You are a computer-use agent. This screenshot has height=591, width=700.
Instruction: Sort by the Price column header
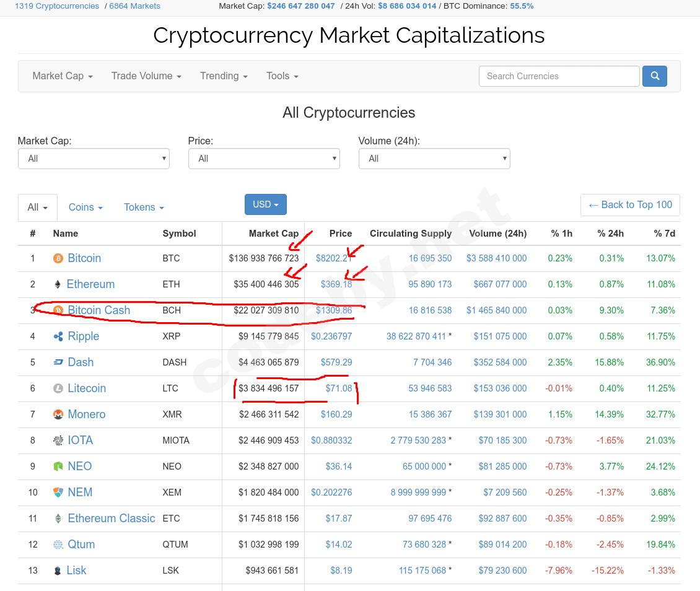pyautogui.click(x=341, y=234)
